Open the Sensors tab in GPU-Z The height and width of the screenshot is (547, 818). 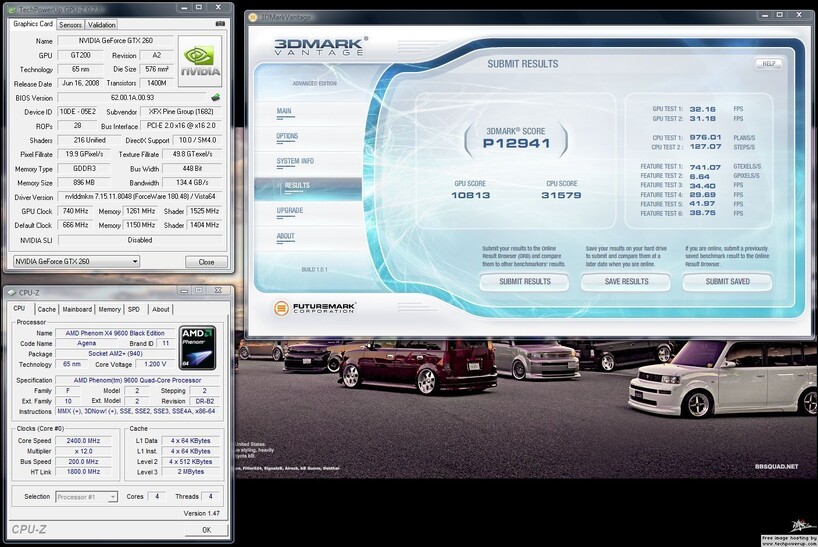(70, 25)
